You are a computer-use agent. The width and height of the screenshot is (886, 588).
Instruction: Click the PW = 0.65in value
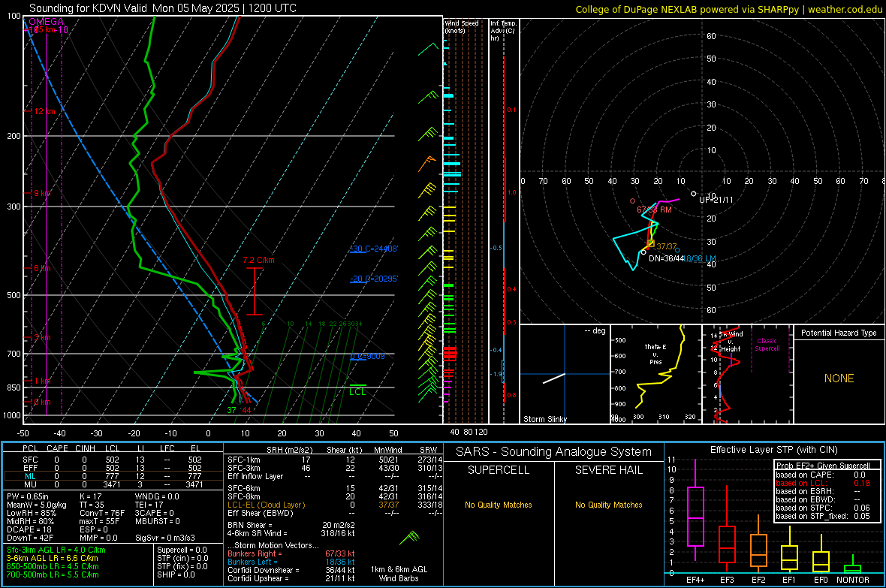(27, 496)
